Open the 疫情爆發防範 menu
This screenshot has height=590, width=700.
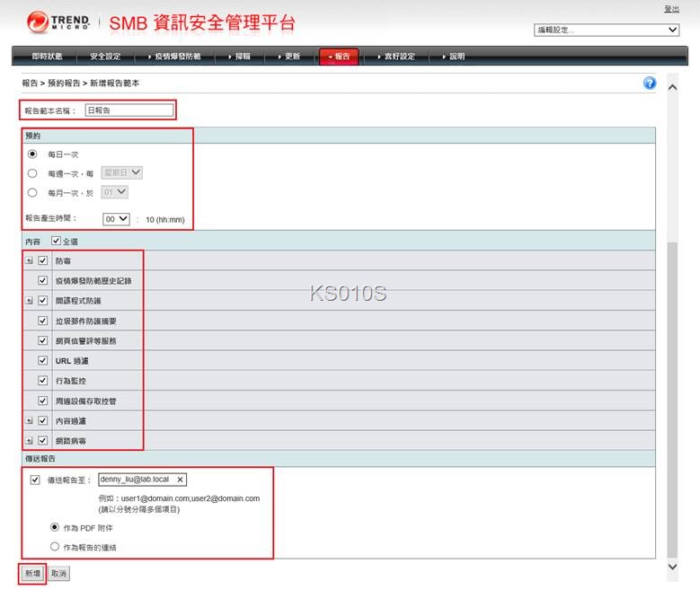pos(174,57)
